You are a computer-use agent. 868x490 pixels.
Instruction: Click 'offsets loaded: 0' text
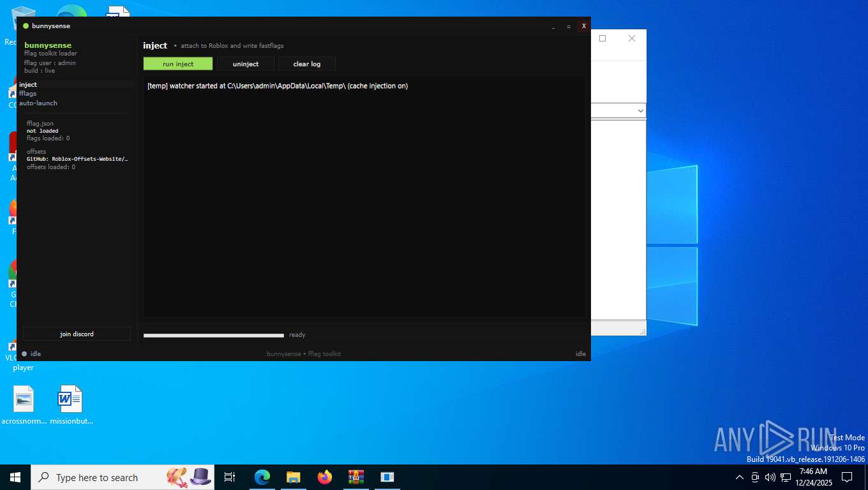pos(50,167)
